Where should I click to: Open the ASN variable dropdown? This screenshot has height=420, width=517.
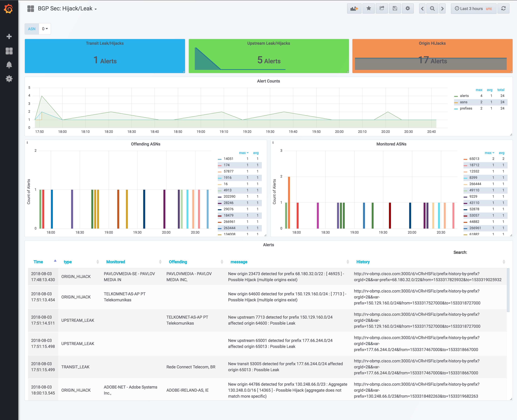point(45,29)
